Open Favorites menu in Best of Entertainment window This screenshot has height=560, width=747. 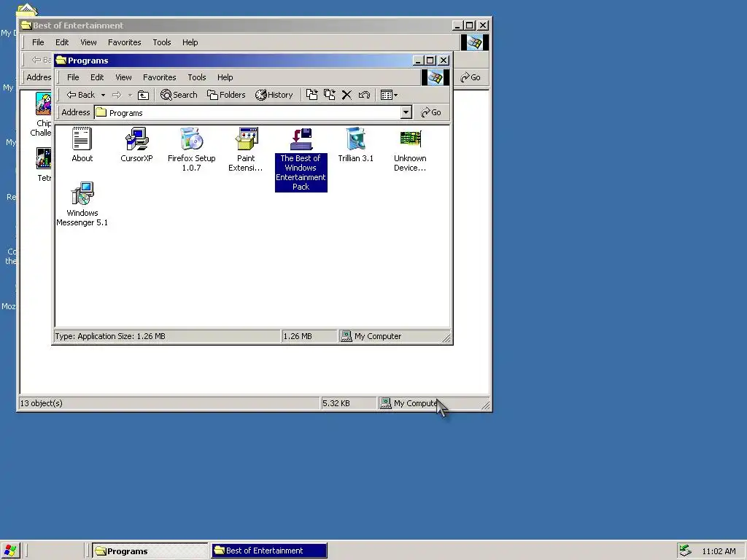tap(124, 42)
